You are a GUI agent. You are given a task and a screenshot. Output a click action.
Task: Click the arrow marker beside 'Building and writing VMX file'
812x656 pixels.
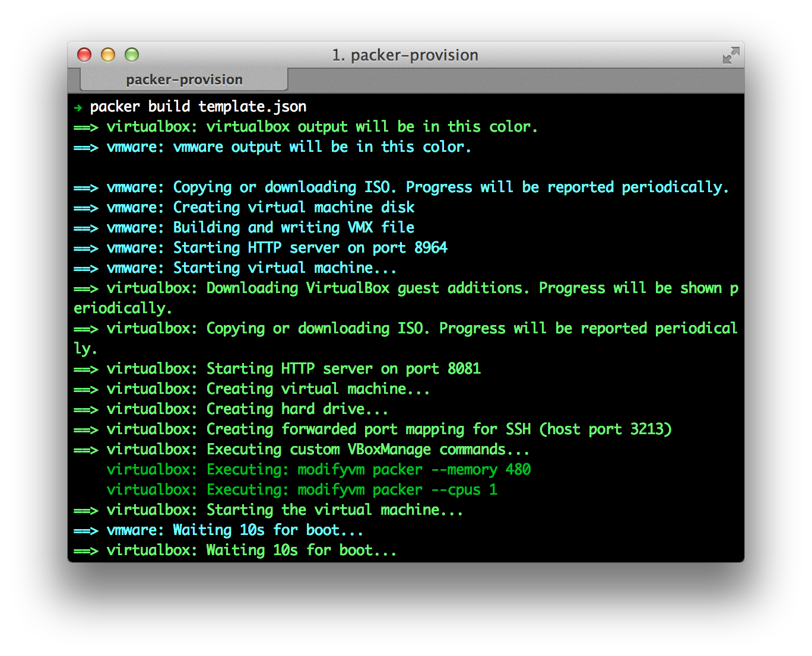[x=85, y=227]
